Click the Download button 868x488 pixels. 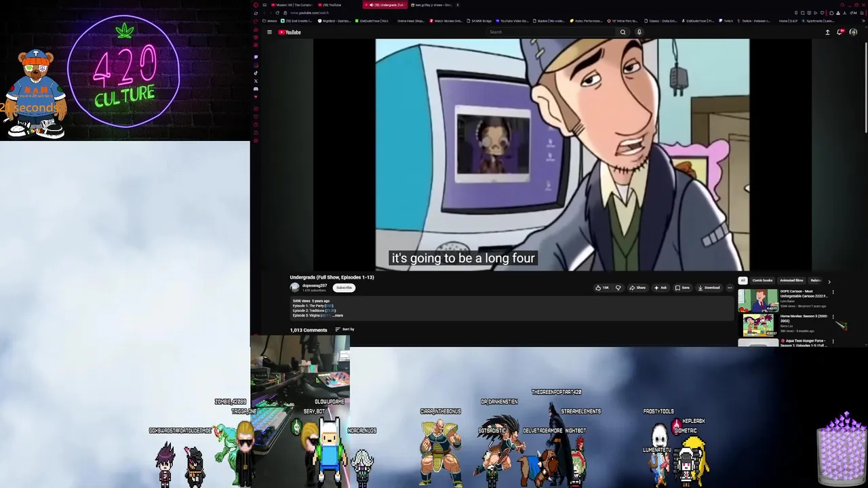coord(709,287)
